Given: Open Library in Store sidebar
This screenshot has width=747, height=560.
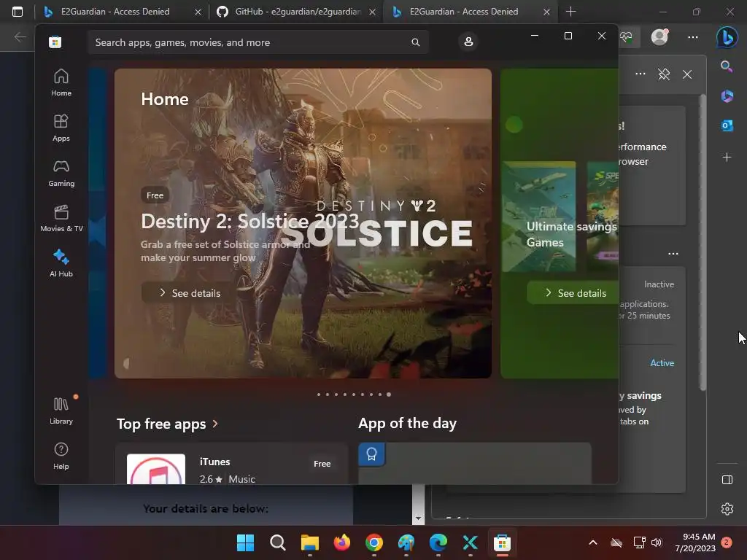Looking at the screenshot, I should click(61, 411).
